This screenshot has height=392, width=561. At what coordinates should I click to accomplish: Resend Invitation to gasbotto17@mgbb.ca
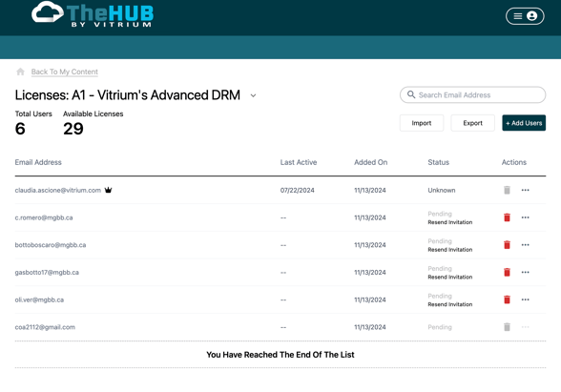450,278
